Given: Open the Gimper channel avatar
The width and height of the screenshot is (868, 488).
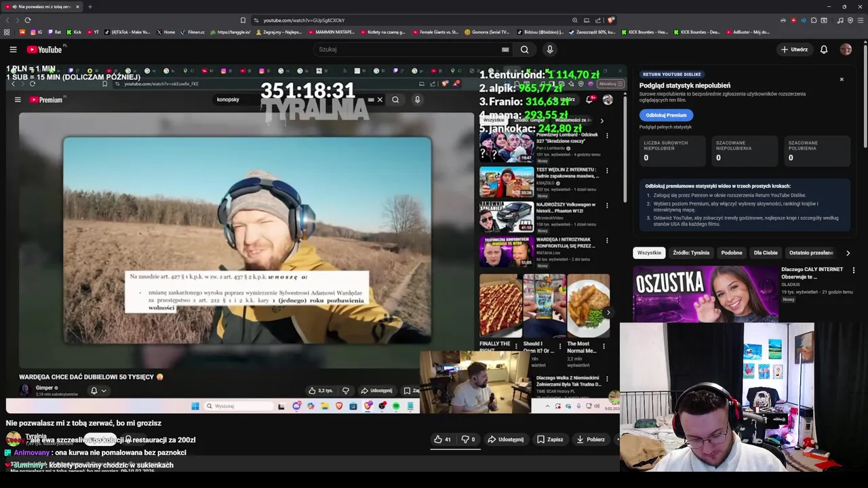Looking at the screenshot, I should click(x=25, y=390).
